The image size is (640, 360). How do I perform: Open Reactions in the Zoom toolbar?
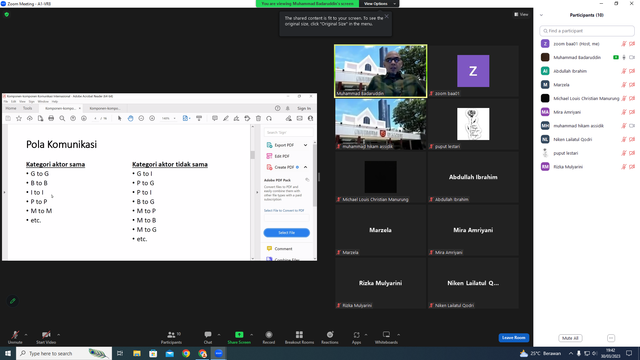click(x=330, y=337)
